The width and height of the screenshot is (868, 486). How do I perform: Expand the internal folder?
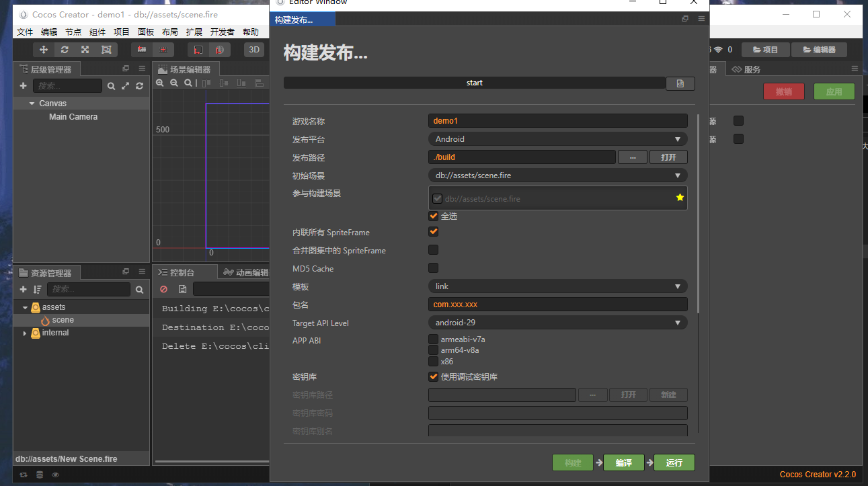pos(25,333)
